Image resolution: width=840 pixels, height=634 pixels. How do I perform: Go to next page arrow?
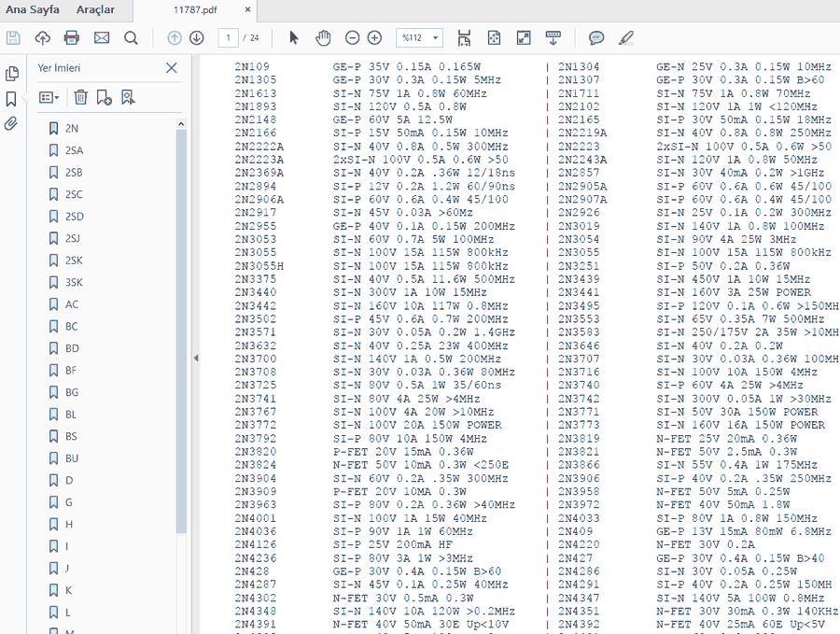point(197,38)
